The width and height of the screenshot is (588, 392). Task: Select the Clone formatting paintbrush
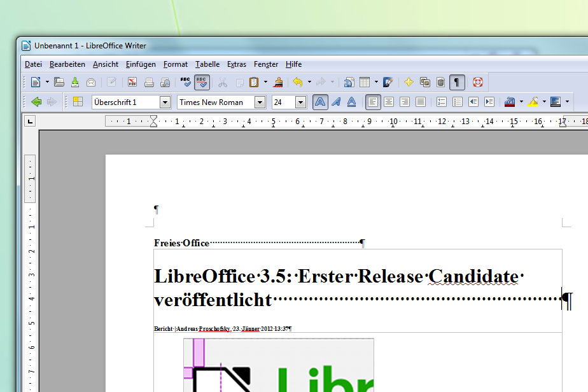tap(278, 82)
